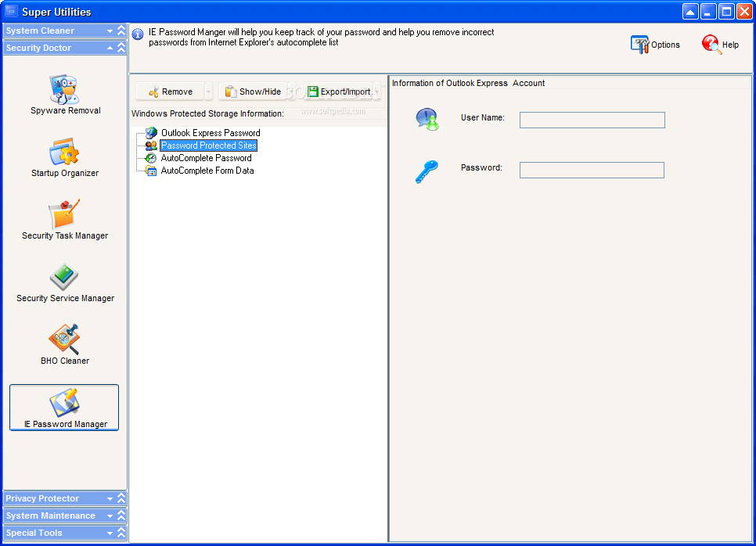
Task: Click Security Service Manager label text
Action: tap(65, 298)
